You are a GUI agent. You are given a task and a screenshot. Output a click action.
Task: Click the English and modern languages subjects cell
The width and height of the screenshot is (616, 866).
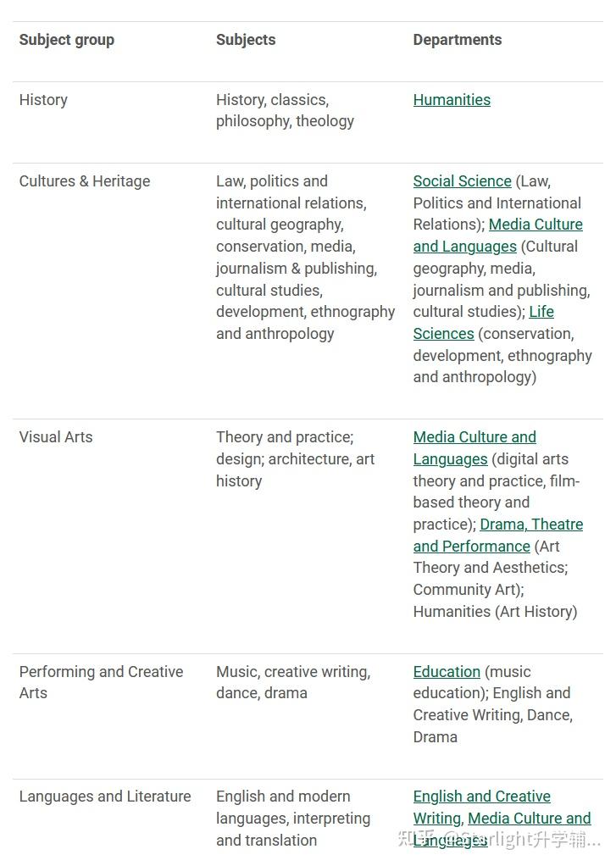point(292,819)
